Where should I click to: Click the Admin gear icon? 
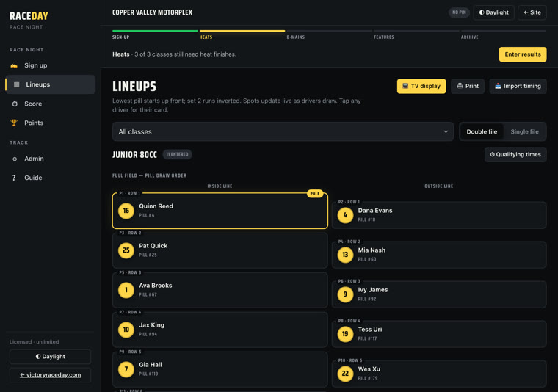(15, 159)
